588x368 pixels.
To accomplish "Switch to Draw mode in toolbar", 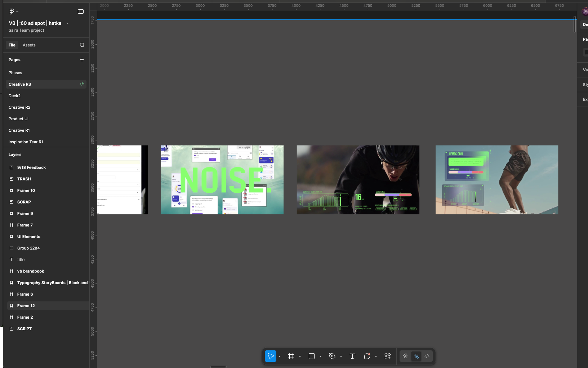I will 405,356.
